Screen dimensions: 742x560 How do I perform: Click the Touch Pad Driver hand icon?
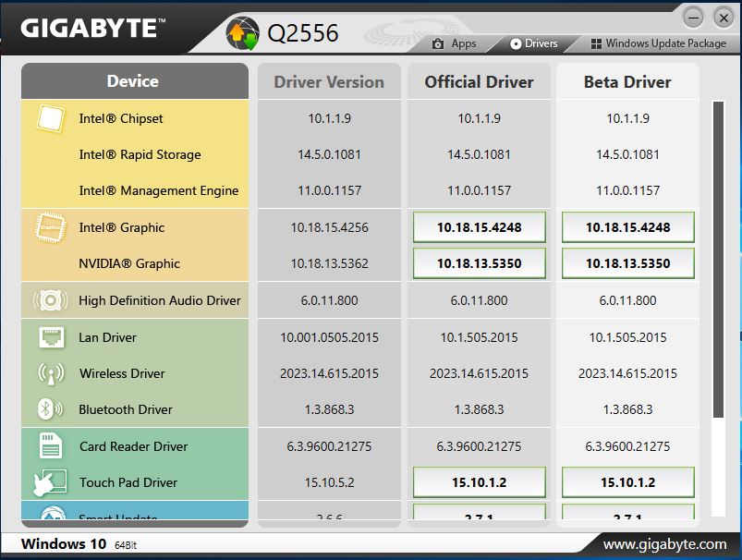point(50,482)
